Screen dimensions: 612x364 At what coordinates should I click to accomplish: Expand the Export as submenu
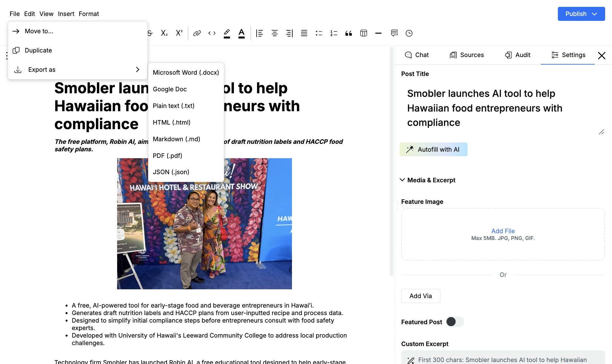[78, 69]
